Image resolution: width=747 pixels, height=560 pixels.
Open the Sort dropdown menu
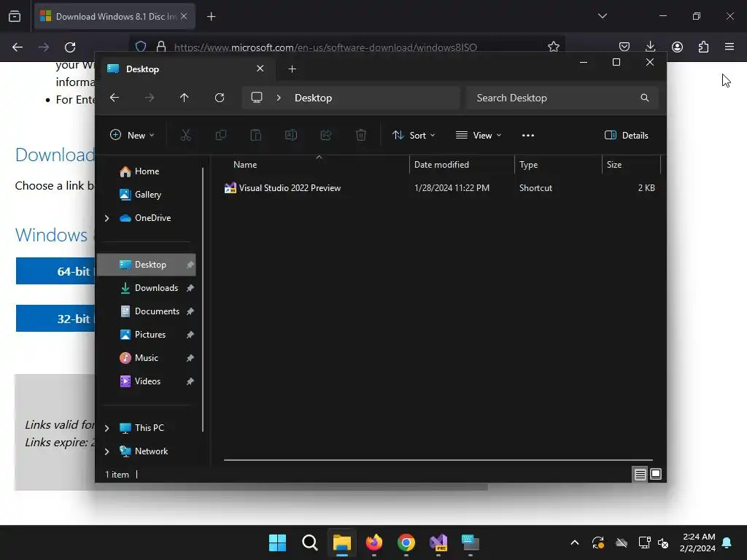414,135
